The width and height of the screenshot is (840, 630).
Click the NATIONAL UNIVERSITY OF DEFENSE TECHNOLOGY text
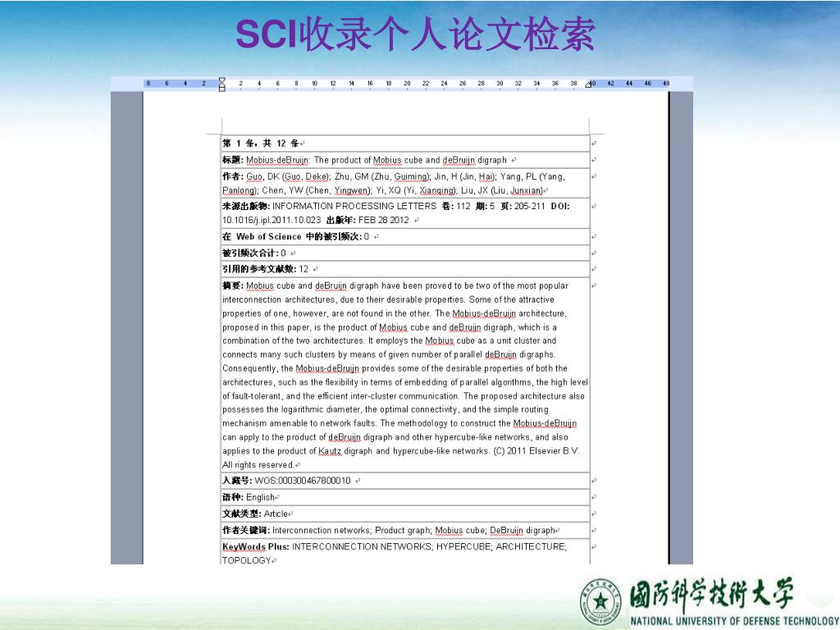(x=734, y=621)
